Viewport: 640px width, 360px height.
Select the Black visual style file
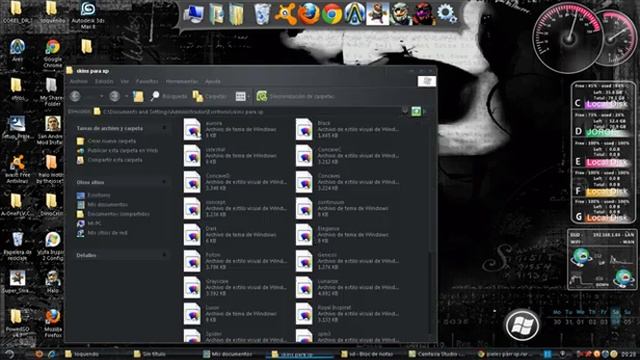[347, 129]
